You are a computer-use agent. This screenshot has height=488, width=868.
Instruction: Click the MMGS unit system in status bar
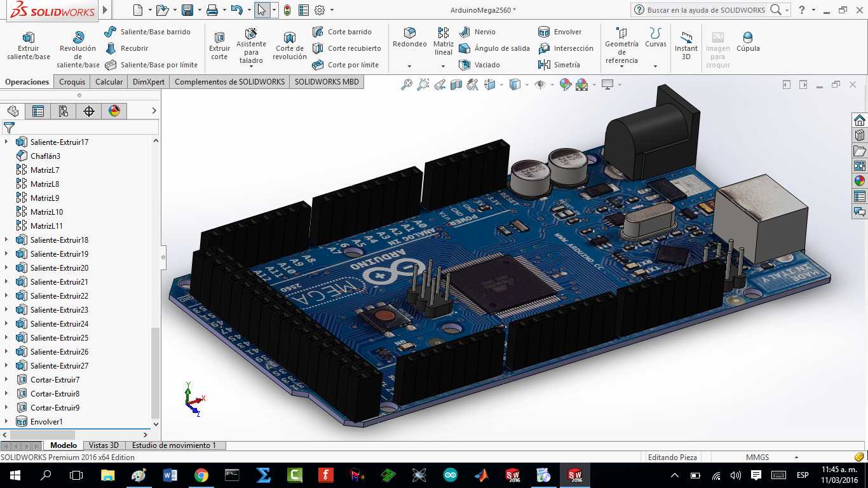tap(757, 457)
